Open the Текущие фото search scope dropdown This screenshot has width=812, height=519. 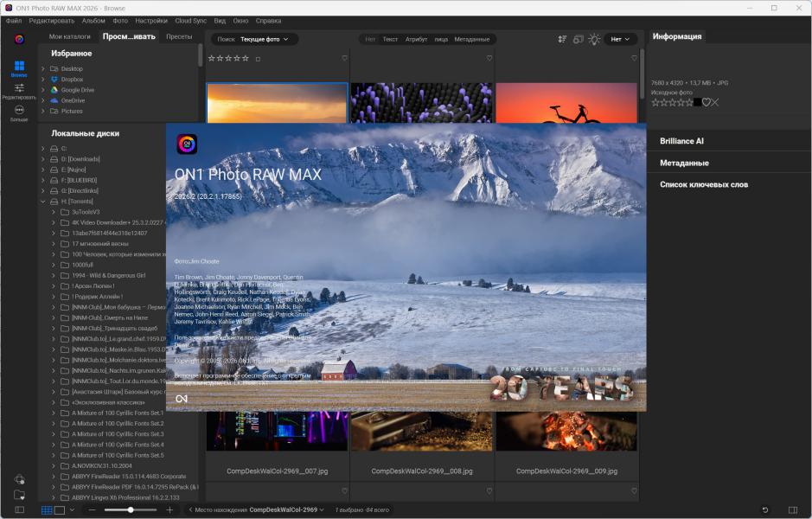coord(264,39)
